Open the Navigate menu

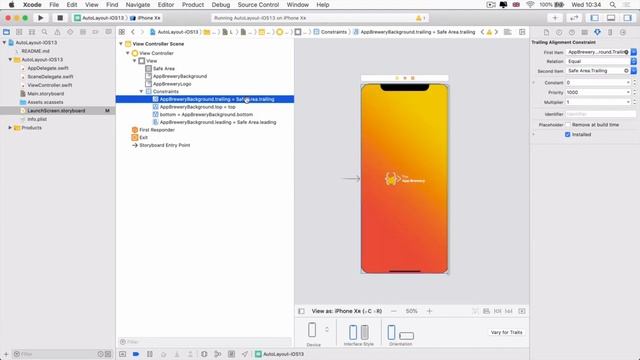pyautogui.click(x=138, y=4)
